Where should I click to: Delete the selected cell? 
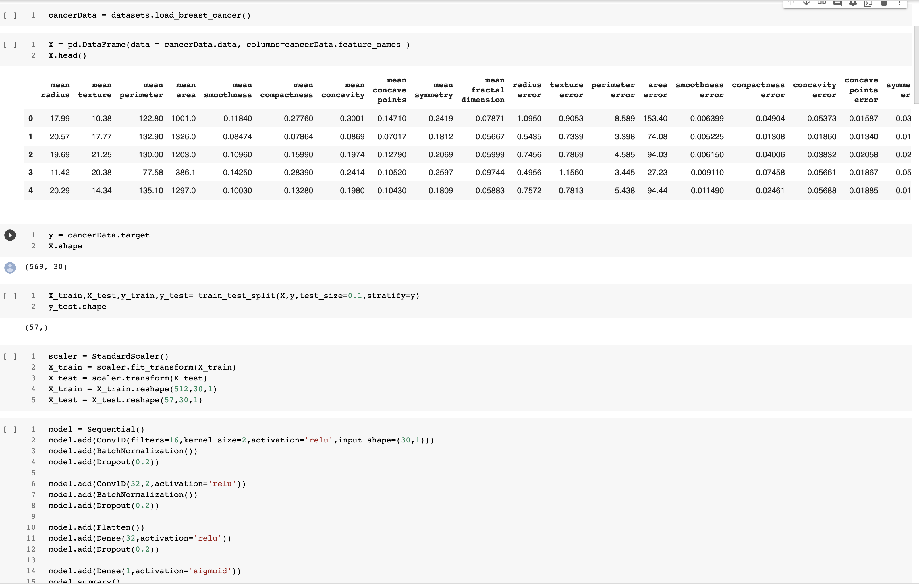click(884, 4)
